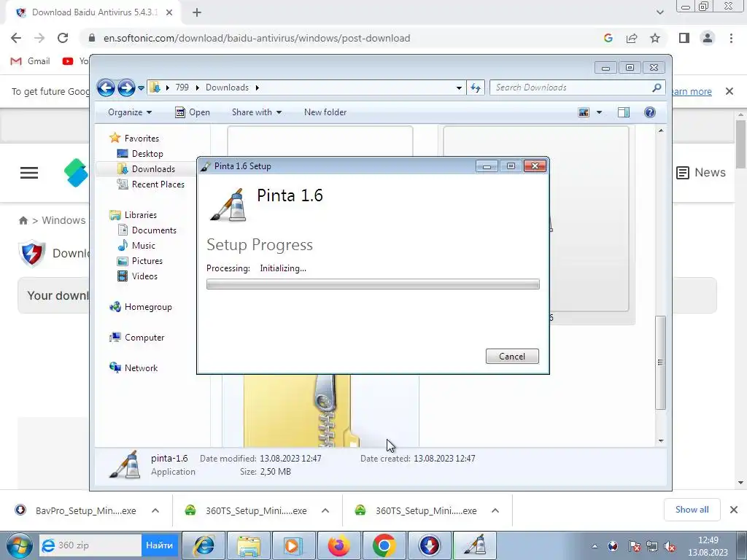Screen dimensions: 747x560
Task: Expand the view options dropdown arrow
Action: point(600,112)
